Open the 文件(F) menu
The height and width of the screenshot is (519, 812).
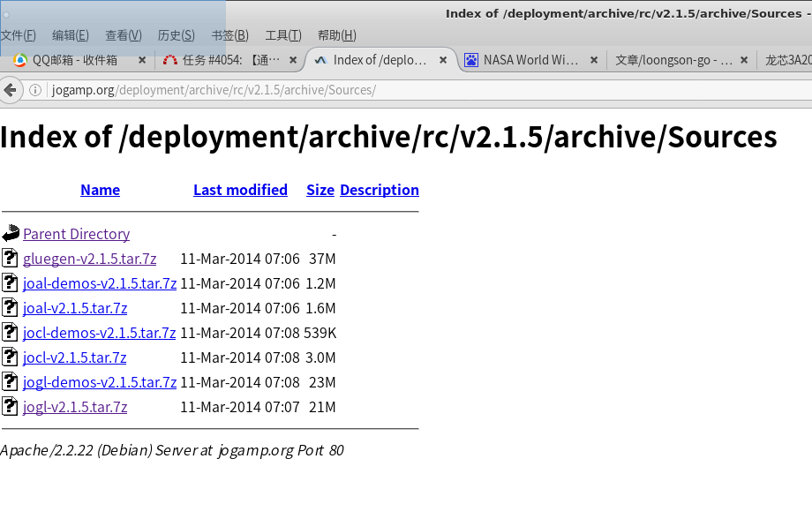tap(19, 35)
